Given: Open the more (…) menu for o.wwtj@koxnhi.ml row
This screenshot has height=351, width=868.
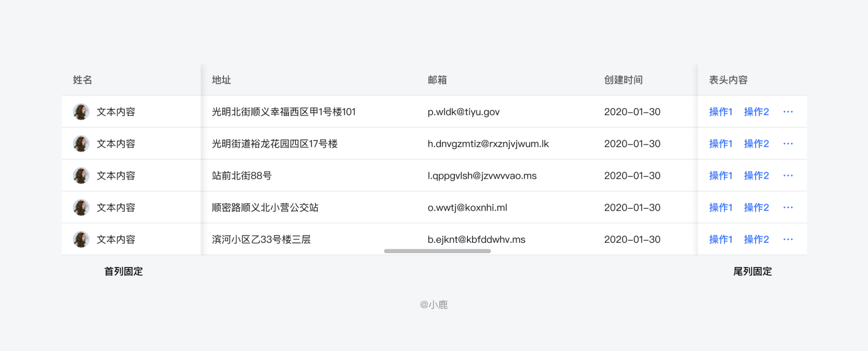Looking at the screenshot, I should coord(788,207).
